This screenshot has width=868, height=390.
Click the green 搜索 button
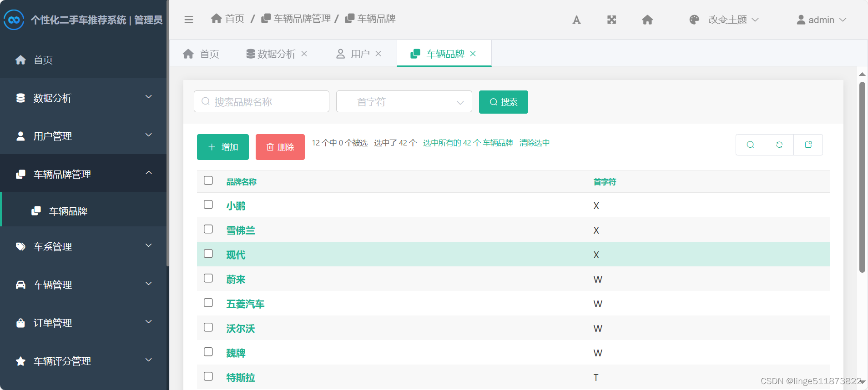click(x=504, y=102)
